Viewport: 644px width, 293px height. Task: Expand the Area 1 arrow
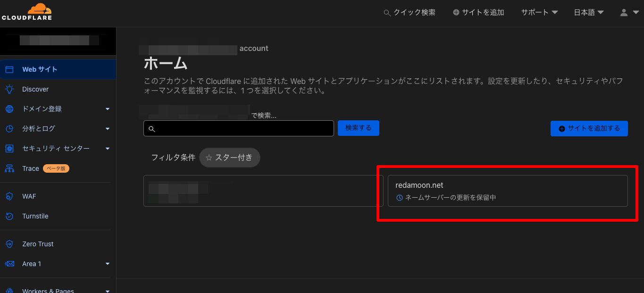[108, 264]
